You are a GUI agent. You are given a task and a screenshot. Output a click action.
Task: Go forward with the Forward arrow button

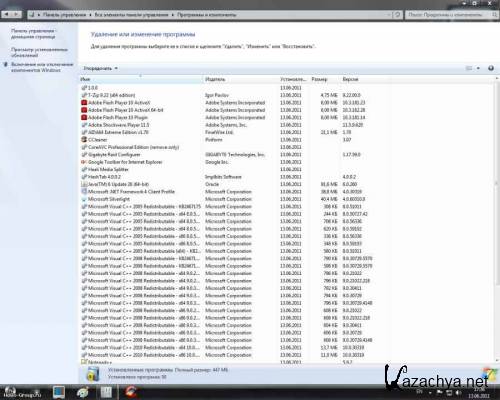(17, 14)
